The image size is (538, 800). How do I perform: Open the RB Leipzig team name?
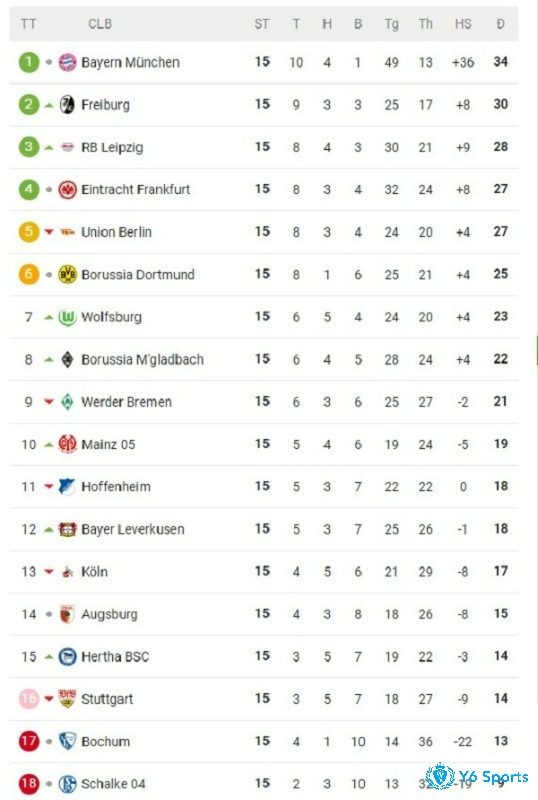112,147
